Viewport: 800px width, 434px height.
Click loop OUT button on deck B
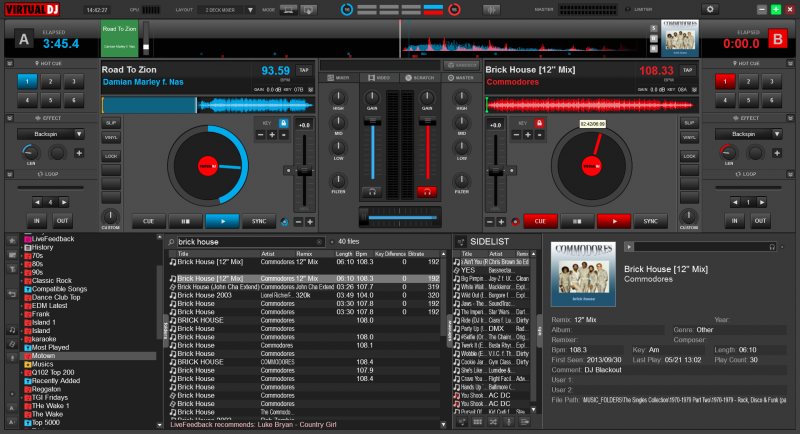(760, 221)
